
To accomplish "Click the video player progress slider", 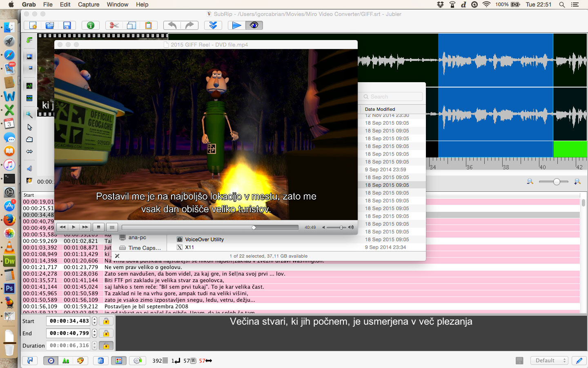I will (210, 227).
